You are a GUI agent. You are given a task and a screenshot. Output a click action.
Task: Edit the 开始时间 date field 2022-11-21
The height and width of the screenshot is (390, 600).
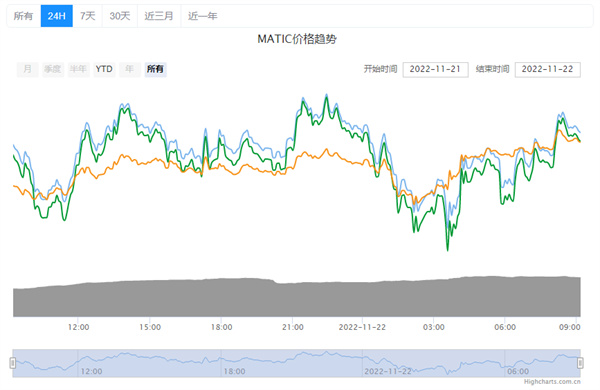[x=435, y=69]
